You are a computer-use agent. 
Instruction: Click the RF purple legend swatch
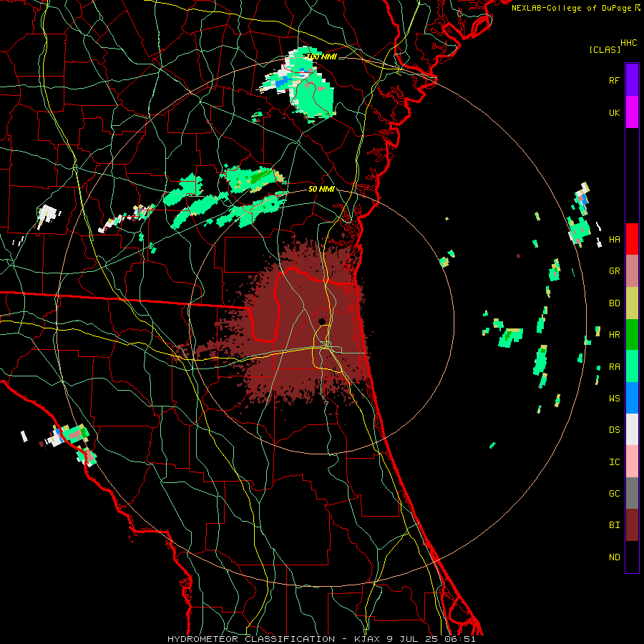coord(632,80)
